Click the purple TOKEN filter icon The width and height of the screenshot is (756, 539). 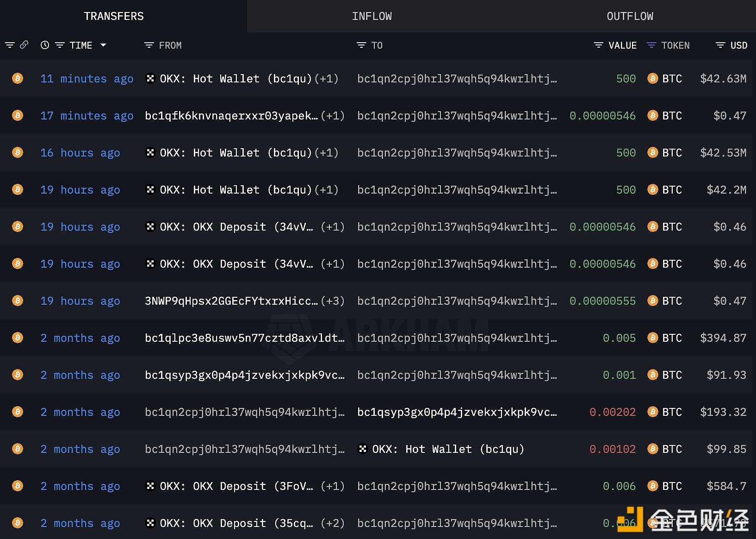tap(651, 45)
